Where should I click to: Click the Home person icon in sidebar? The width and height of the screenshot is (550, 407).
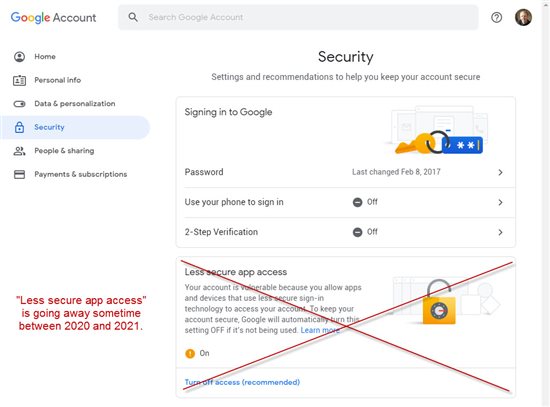19,56
